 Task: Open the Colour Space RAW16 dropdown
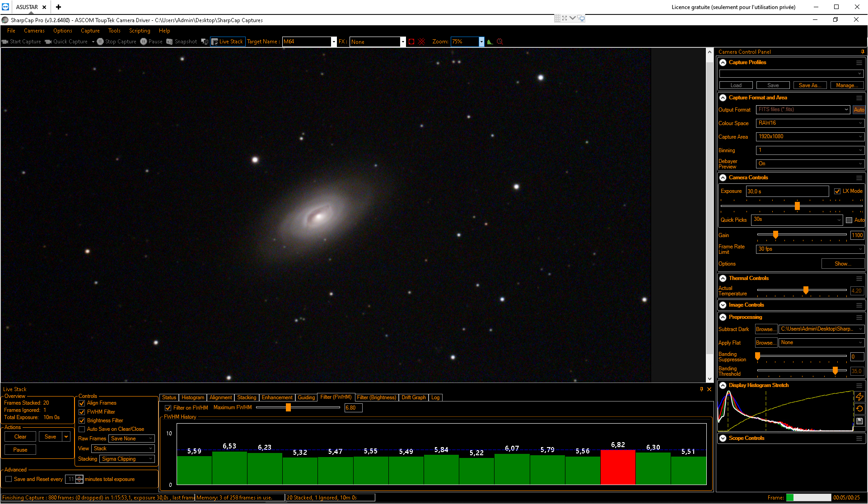pyautogui.click(x=810, y=123)
